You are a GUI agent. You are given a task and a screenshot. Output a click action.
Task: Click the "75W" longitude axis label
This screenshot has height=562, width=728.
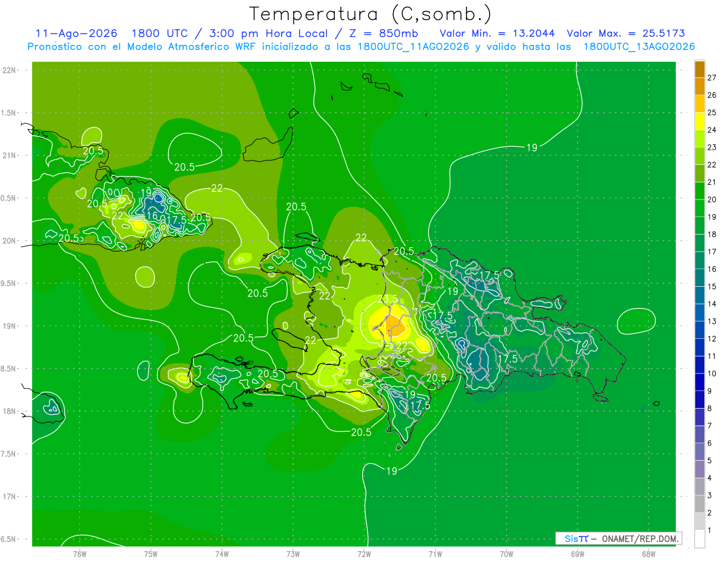[150, 554]
